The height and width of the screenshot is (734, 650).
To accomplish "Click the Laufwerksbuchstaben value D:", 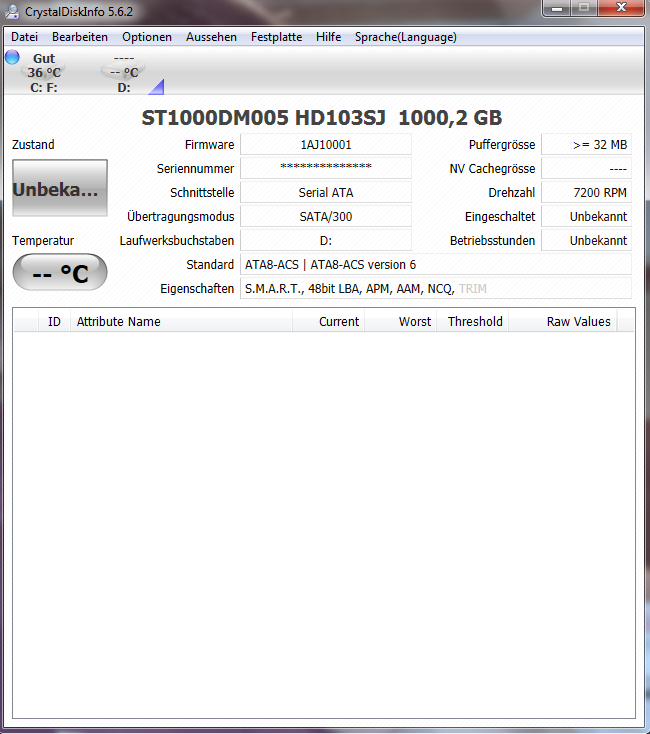I will tap(326, 241).
